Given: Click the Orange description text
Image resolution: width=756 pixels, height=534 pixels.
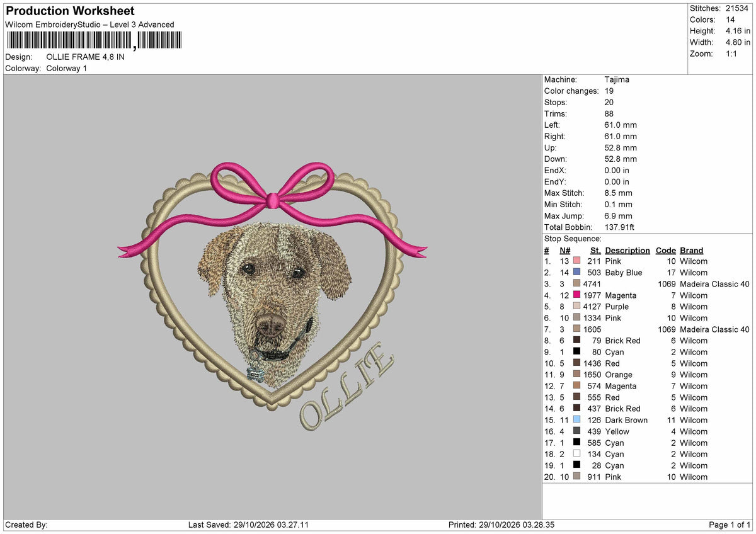Looking at the screenshot, I should pyautogui.click(x=619, y=375).
